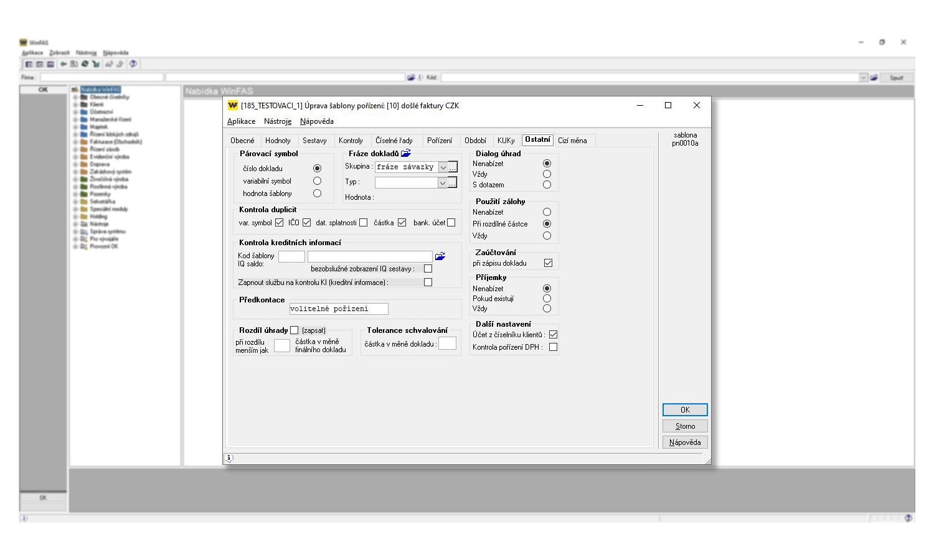This screenshot has width=934, height=560.
Task: Open folder icon next to Kod šablony IQ saldo field
Action: (x=440, y=256)
